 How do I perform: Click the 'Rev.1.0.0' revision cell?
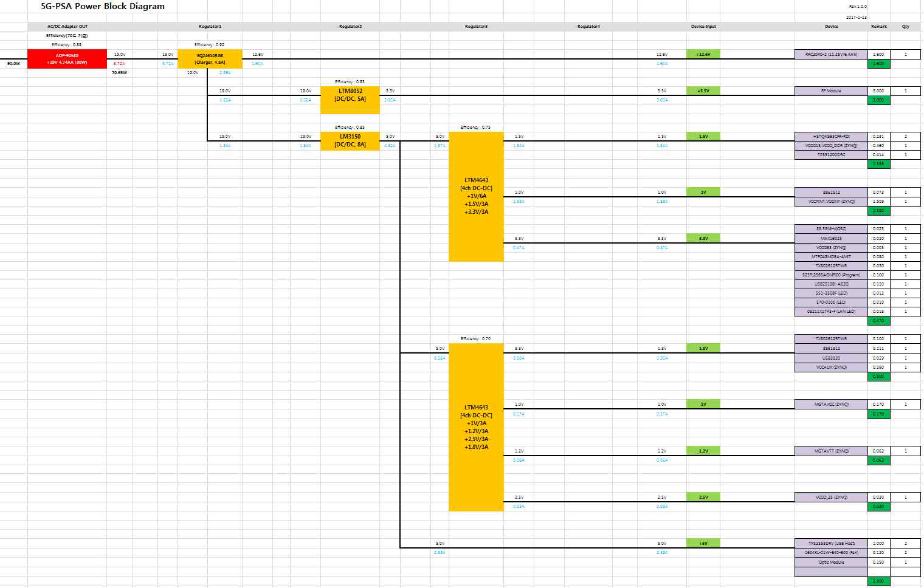(x=858, y=6)
